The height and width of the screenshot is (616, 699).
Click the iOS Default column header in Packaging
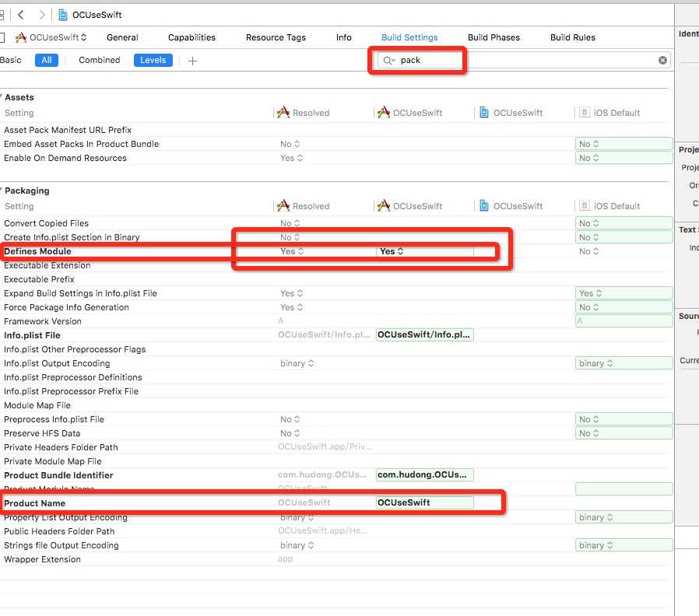click(609, 206)
